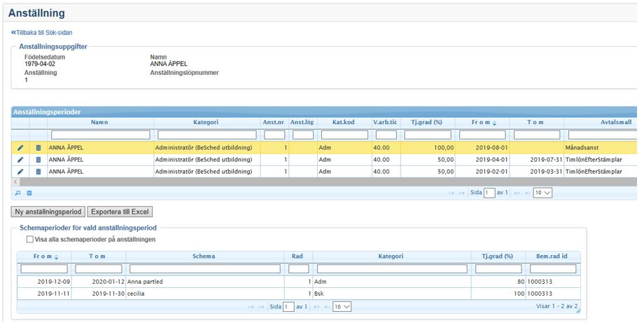Edit the period starting 2019-04-01
Viewport: 644px width, 323px height.
click(x=20, y=159)
